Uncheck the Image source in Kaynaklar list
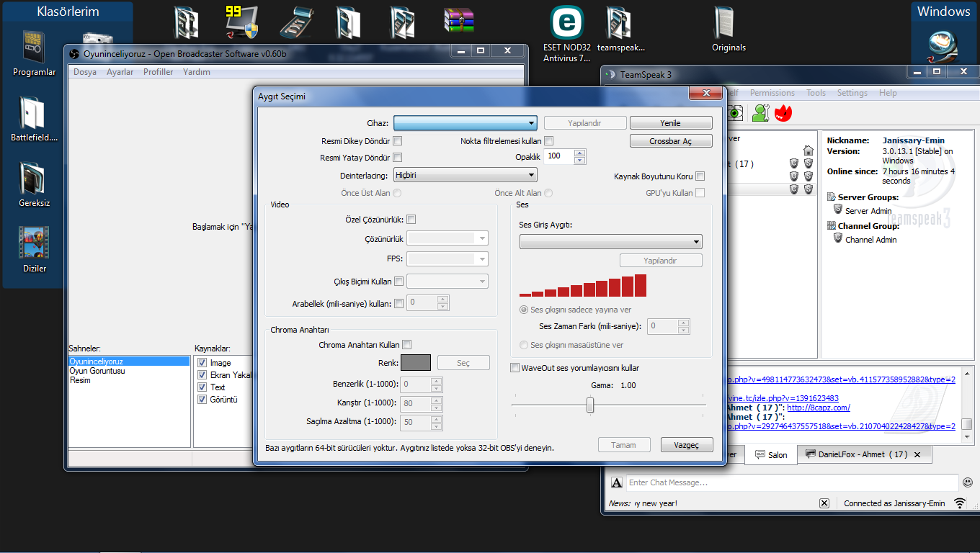980x553 pixels. click(x=202, y=363)
